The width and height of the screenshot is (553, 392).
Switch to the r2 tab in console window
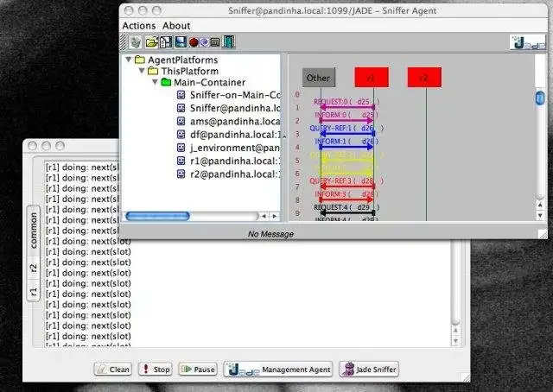pyautogui.click(x=34, y=269)
